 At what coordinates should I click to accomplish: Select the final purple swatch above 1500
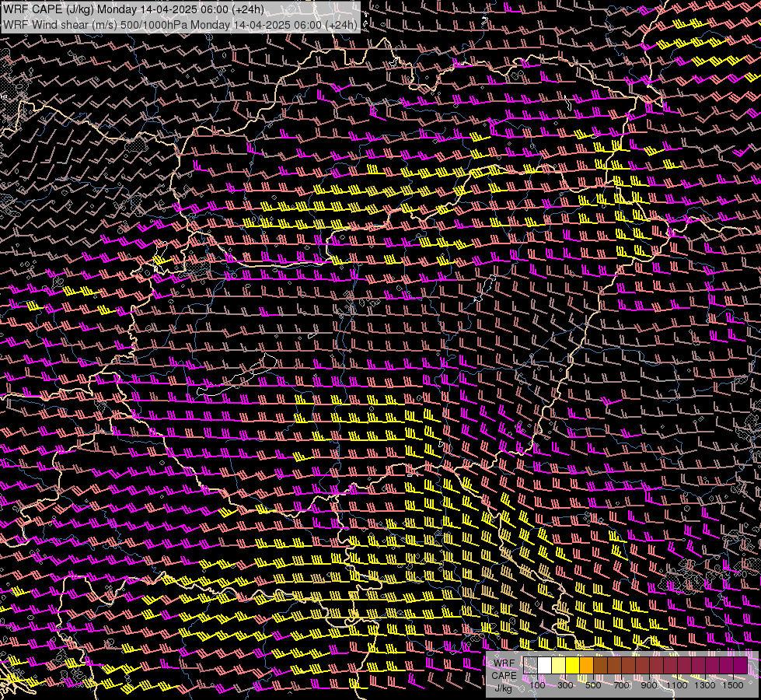pyautogui.click(x=741, y=666)
